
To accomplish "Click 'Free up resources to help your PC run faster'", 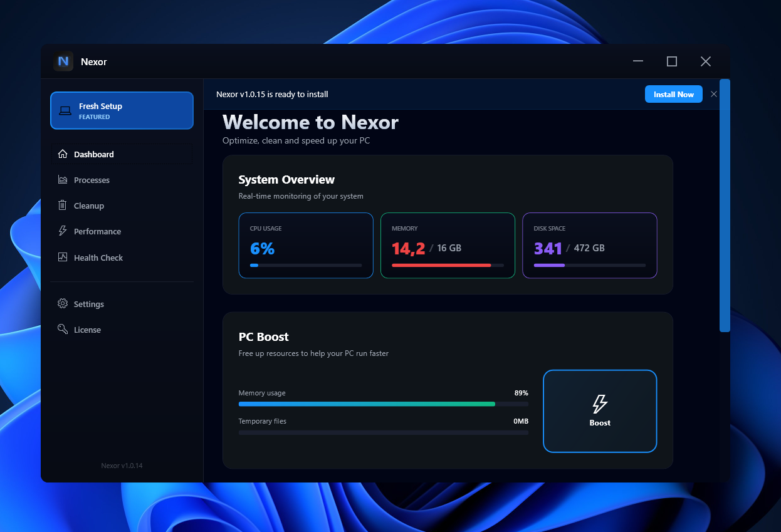I will pos(313,353).
